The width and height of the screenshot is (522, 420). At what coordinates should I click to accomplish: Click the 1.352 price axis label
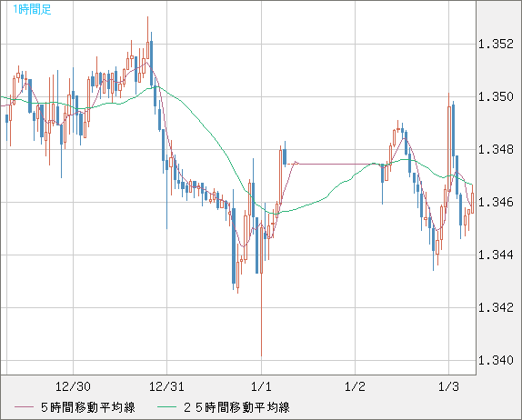tap(496, 44)
